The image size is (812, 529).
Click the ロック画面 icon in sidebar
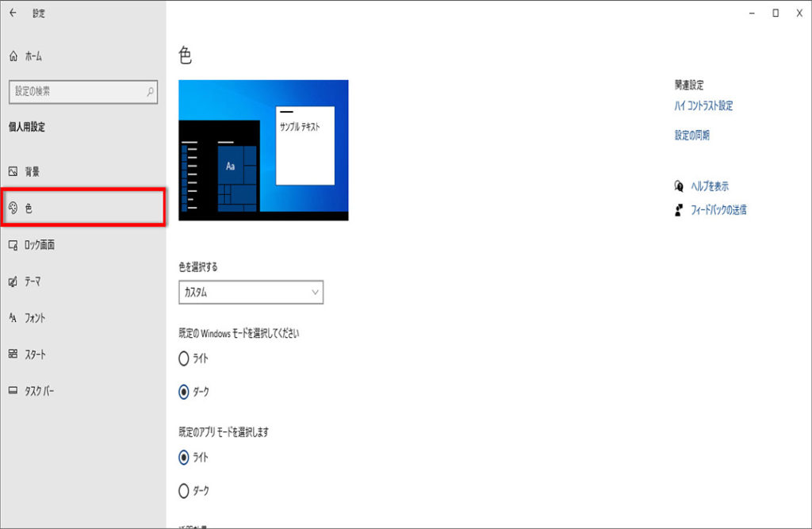[x=13, y=245]
